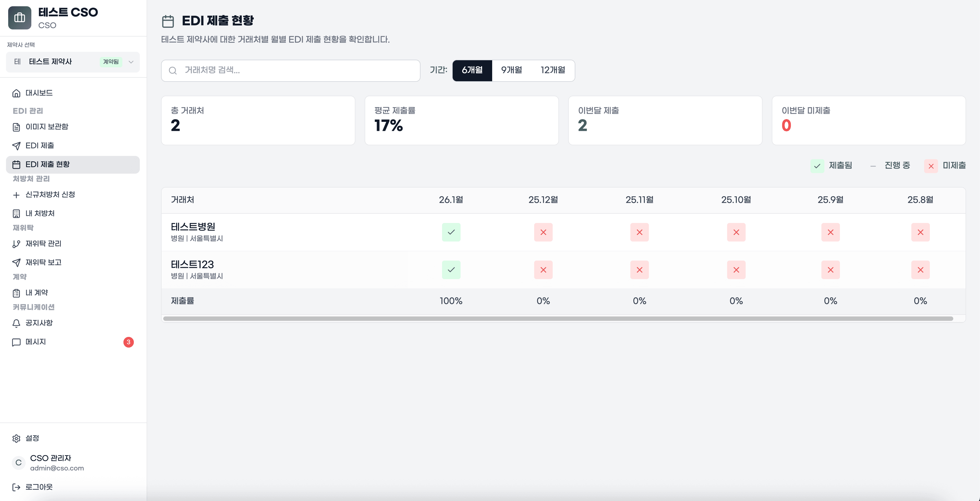The image size is (980, 501).
Task: Click the plus icon for 신규처방처 신청
Action: pos(16,195)
